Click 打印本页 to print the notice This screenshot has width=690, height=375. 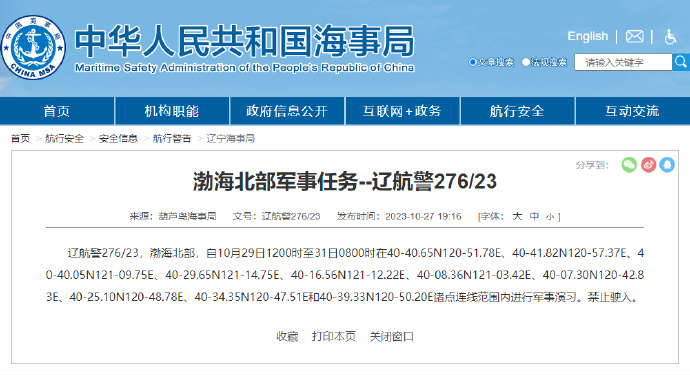click(x=334, y=337)
